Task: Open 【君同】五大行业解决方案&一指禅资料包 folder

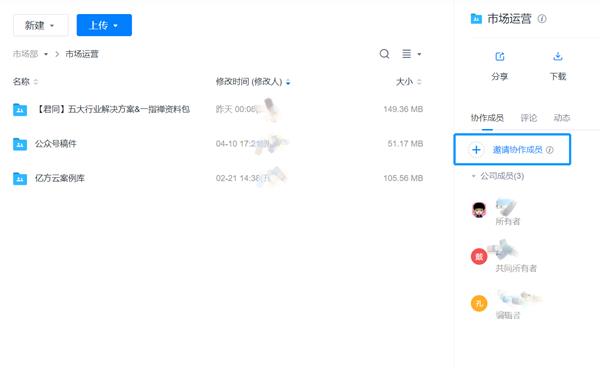Action: click(112, 109)
